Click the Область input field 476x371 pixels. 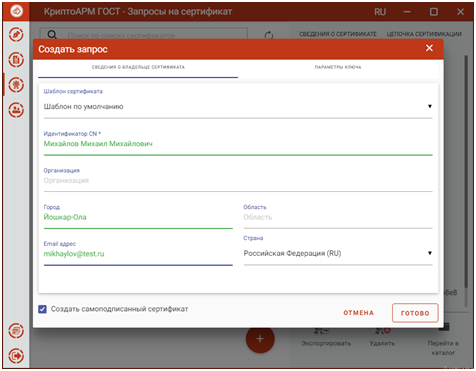click(x=338, y=217)
